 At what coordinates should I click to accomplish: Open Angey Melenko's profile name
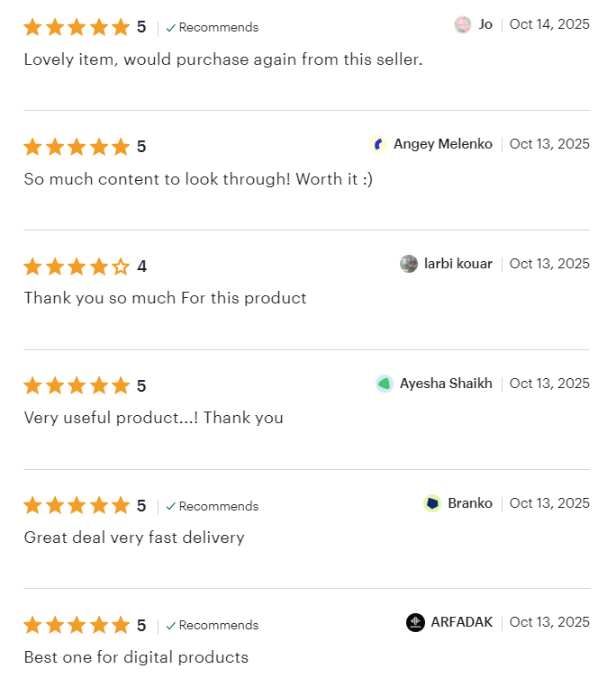tap(443, 144)
